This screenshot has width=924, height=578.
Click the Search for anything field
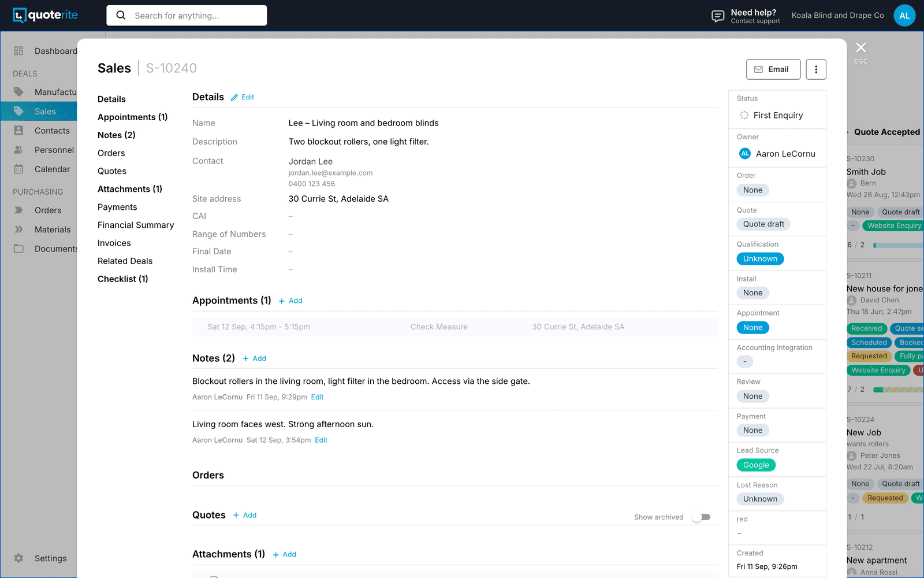click(187, 16)
